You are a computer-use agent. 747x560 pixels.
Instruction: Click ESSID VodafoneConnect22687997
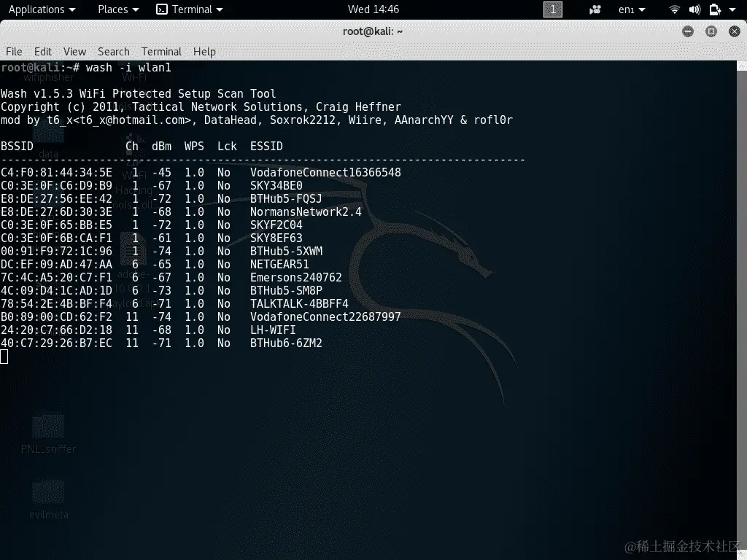click(x=325, y=316)
